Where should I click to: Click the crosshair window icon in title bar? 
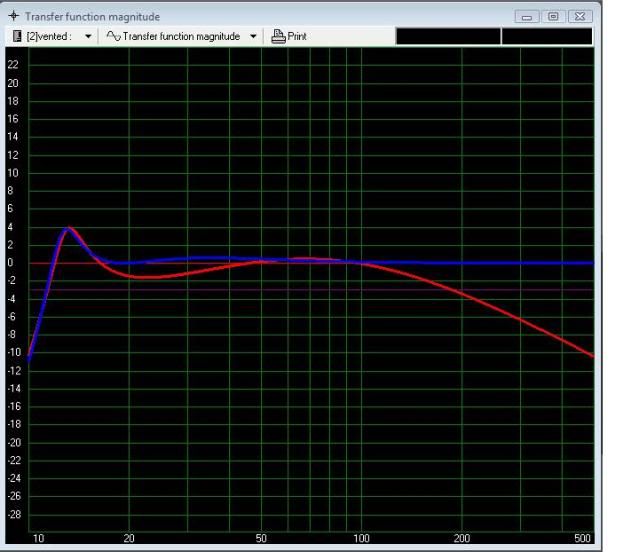coord(14,16)
